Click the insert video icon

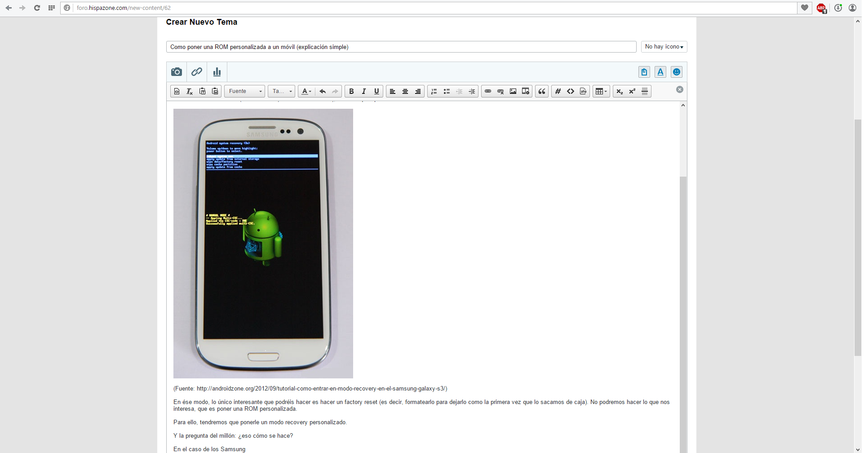click(526, 91)
